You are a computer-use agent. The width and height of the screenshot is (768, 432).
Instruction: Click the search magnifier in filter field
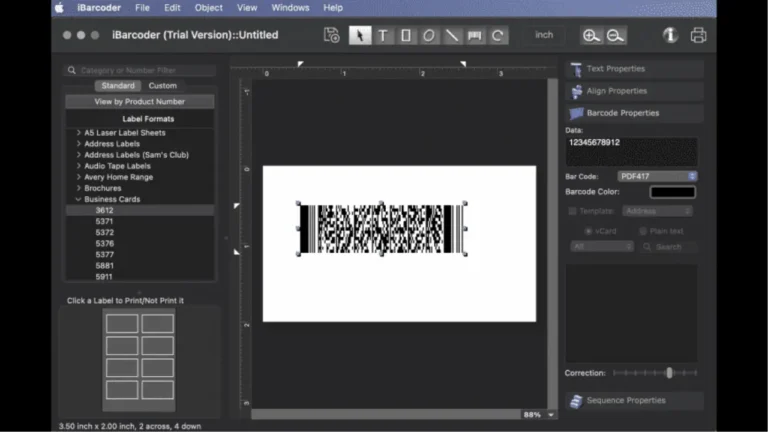tap(72, 70)
